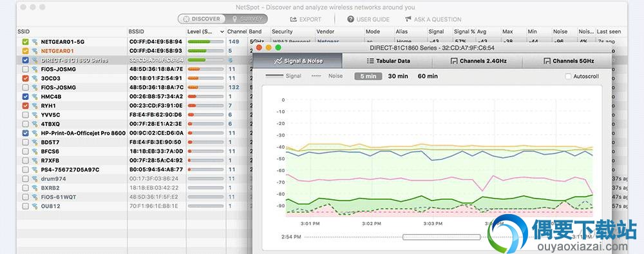
Task: Click channel 149 in NETGEAR01-5G row
Action: click(234, 42)
